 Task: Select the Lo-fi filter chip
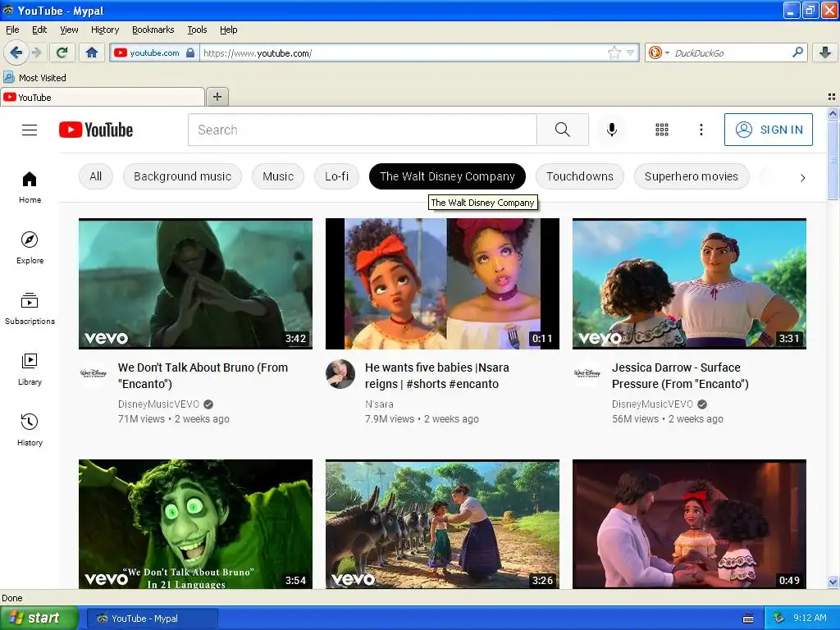[x=336, y=176]
